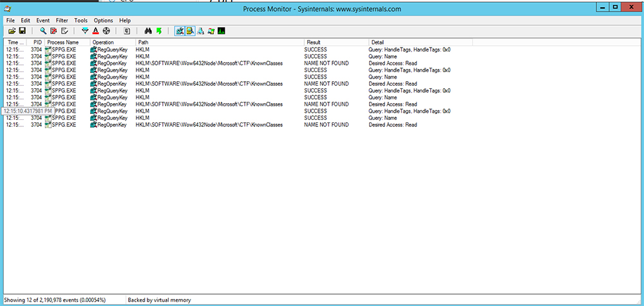Open the Filter dialog via the funnel icon
The height and width of the screenshot is (306, 644).
[85, 31]
